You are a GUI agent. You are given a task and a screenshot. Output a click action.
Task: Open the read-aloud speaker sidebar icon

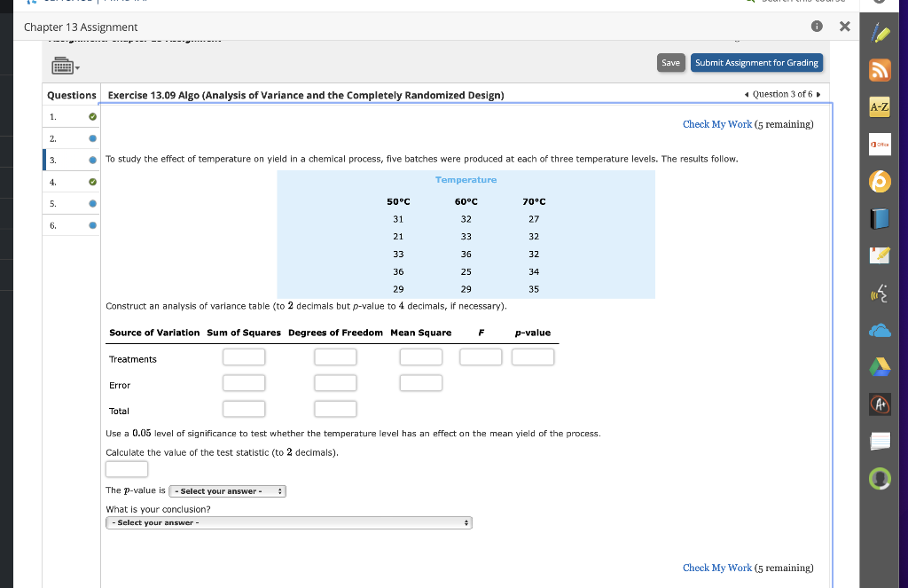click(x=880, y=294)
